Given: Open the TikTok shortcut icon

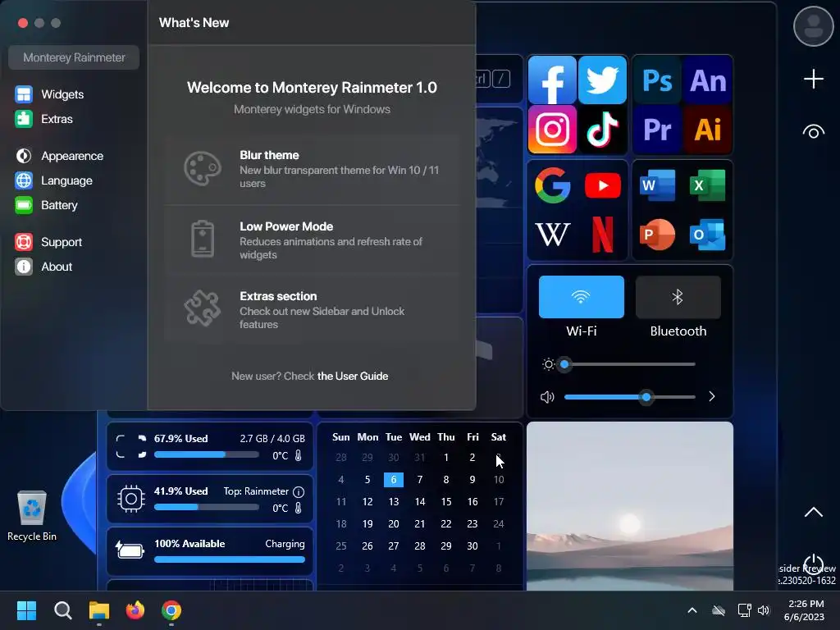Looking at the screenshot, I should click(602, 129).
